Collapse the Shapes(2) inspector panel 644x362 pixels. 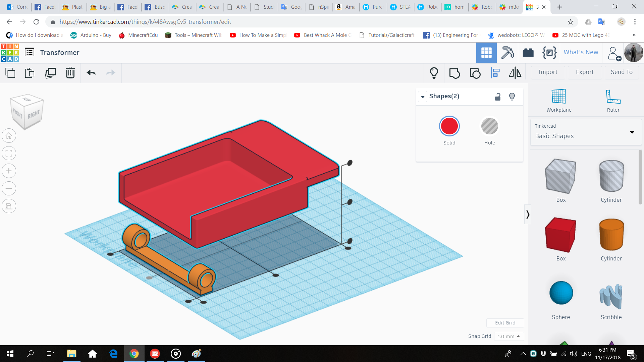pyautogui.click(x=423, y=97)
